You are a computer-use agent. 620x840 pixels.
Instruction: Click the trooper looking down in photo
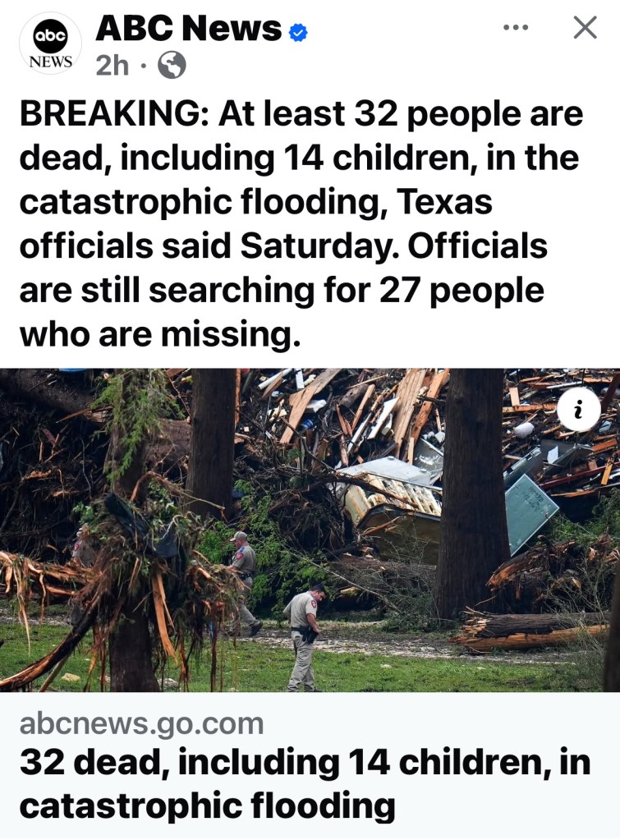(305, 637)
